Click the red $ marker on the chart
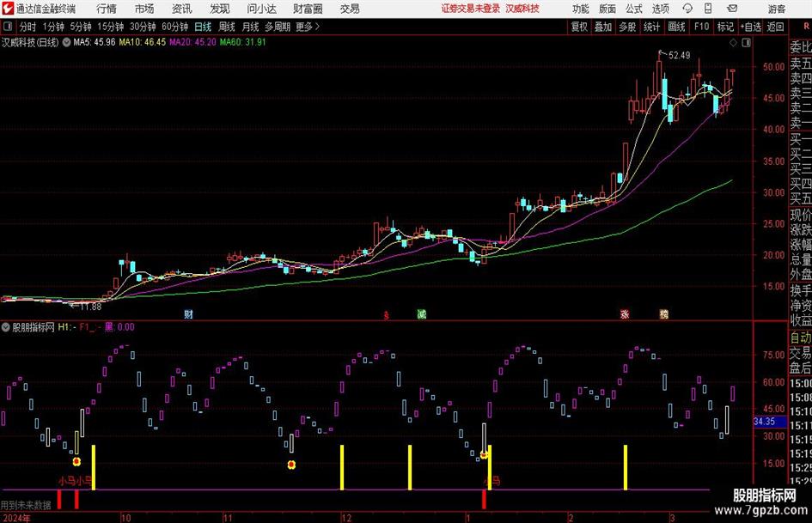 (x=386, y=315)
